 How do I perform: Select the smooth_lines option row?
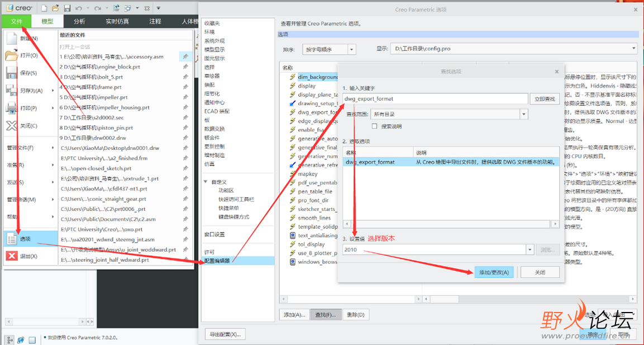click(x=314, y=218)
